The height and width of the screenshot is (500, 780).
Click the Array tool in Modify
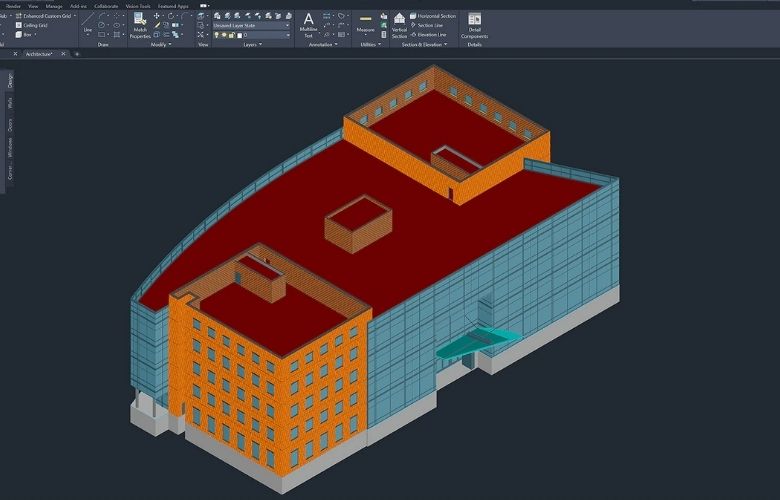pyautogui.click(x=175, y=34)
